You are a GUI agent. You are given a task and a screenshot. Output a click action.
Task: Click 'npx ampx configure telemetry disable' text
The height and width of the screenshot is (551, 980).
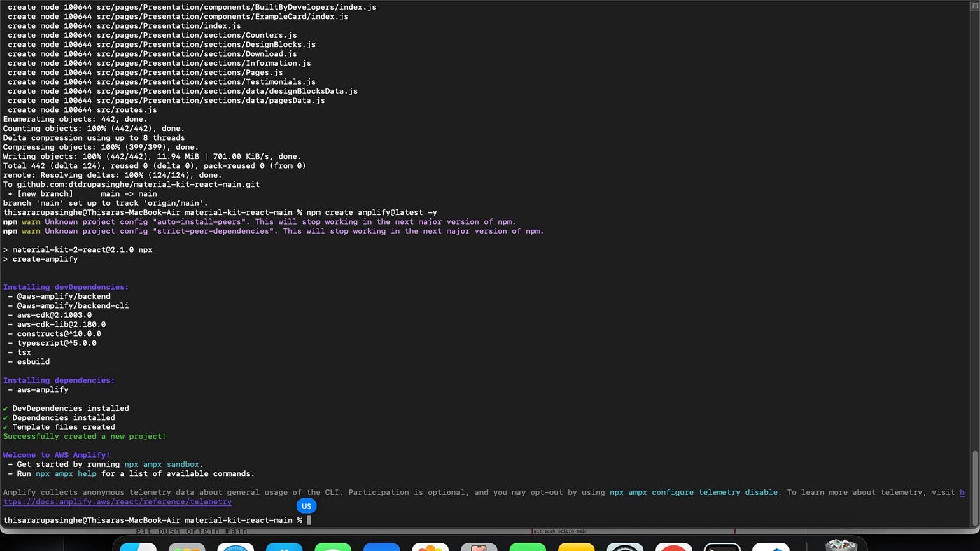(694, 492)
